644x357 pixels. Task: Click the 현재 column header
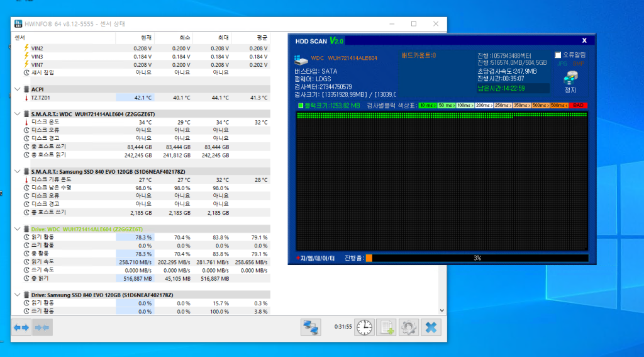[x=135, y=38]
